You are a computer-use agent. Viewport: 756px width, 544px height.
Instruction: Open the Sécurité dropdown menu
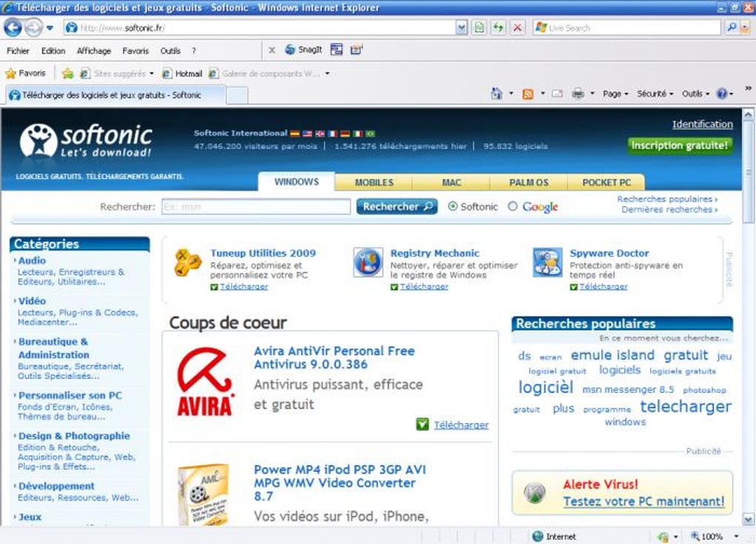(x=654, y=93)
